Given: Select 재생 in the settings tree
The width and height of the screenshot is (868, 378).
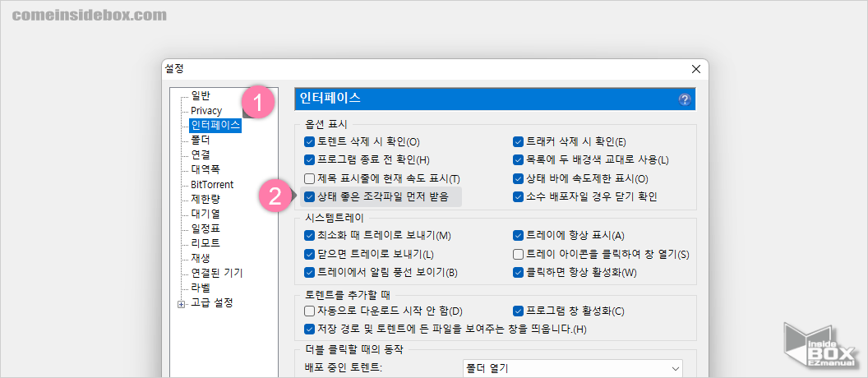Looking at the screenshot, I should [201, 258].
